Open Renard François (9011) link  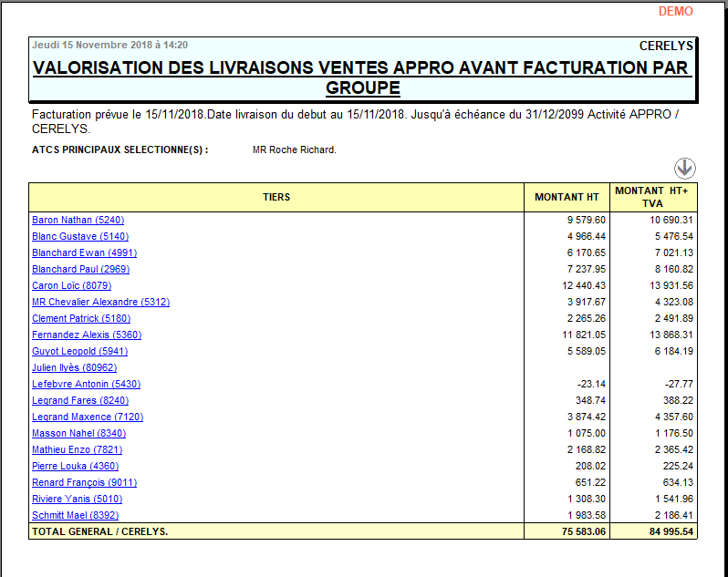tap(84, 482)
